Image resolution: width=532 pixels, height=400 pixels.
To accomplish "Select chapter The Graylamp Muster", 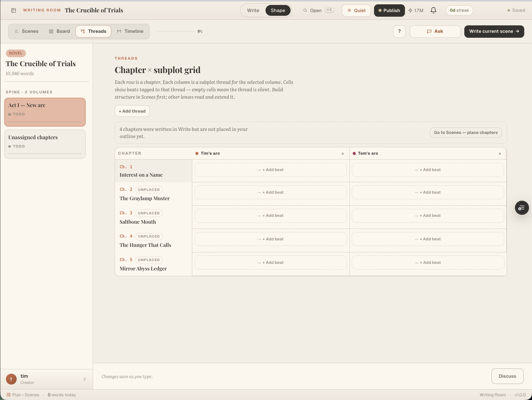I will pos(154,194).
